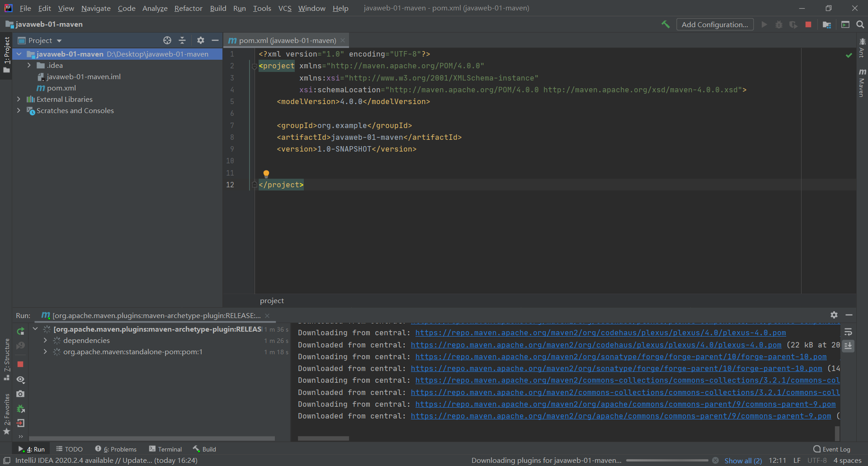Click the Run Anything icon in the toolbar

845,24
